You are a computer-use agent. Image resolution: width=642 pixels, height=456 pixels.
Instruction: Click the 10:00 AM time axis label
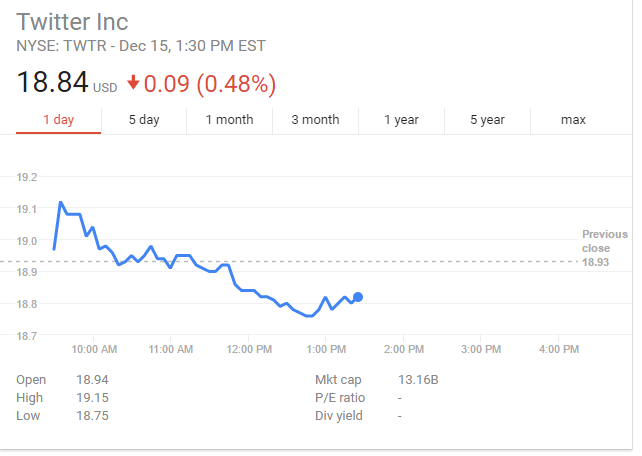point(95,350)
